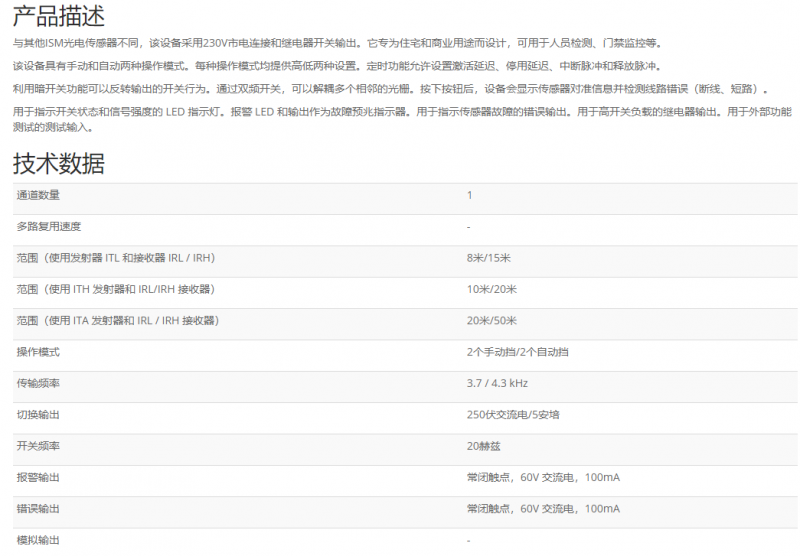Select the 模拟输出 row label
The image size is (800, 556).
(38, 540)
